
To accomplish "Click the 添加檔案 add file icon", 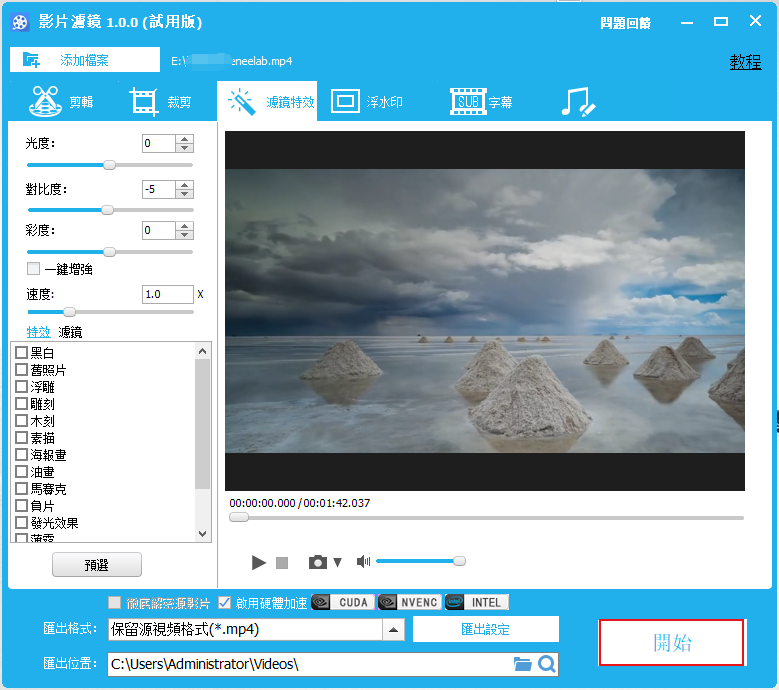I will [32, 60].
